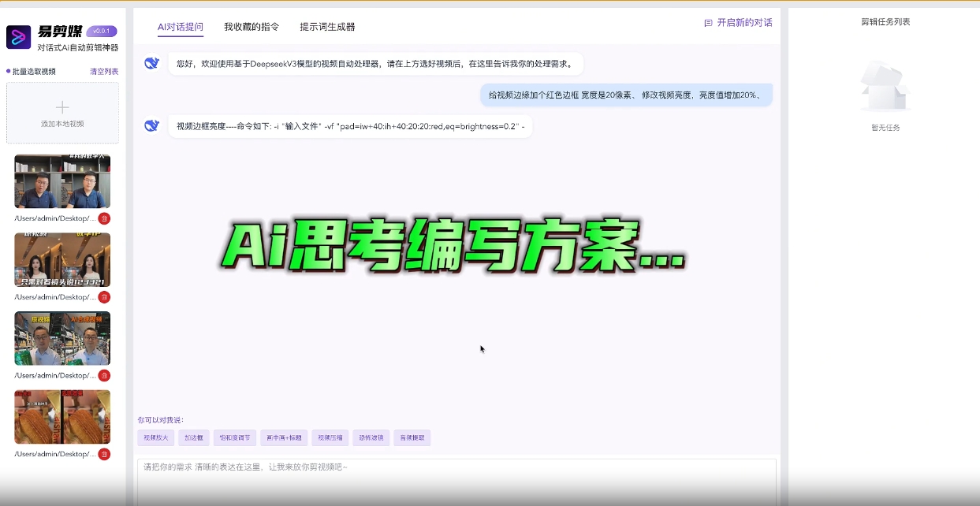
Task: Choose the 加边框 suggestion chip
Action: [194, 438]
